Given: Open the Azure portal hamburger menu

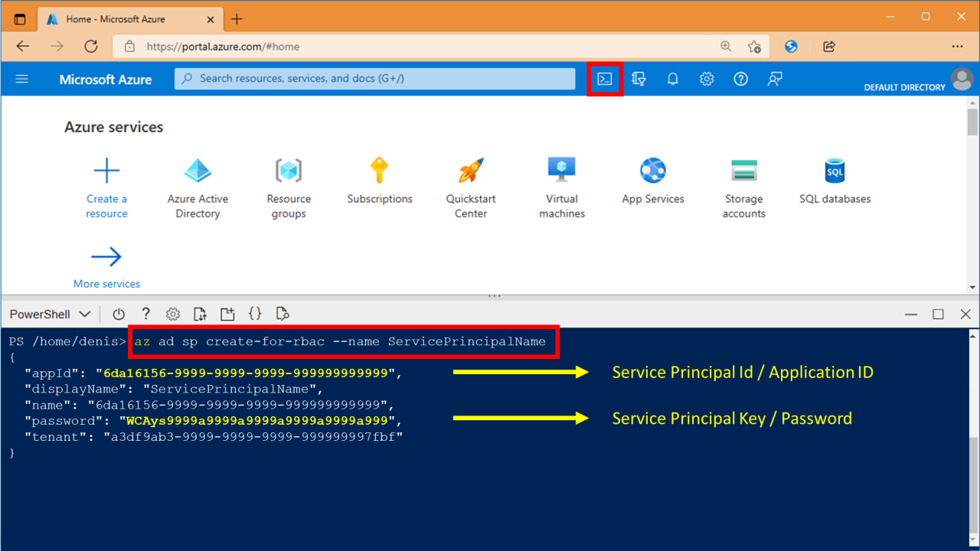Looking at the screenshot, I should [x=22, y=79].
